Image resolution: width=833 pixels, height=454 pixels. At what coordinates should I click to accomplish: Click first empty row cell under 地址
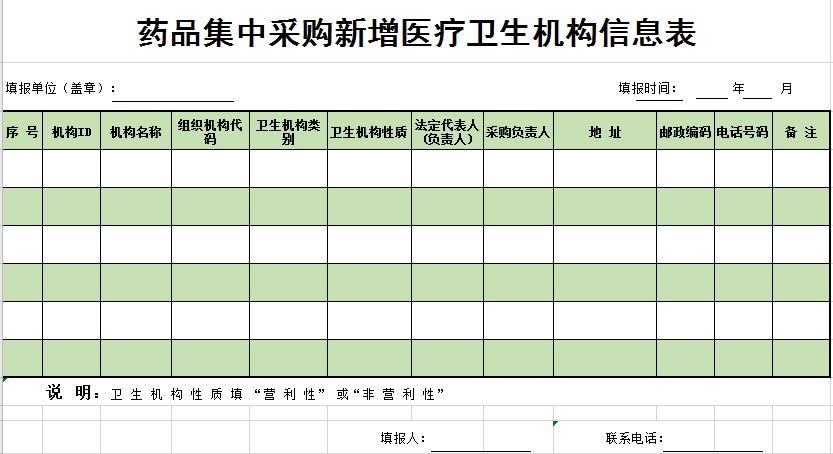click(605, 168)
